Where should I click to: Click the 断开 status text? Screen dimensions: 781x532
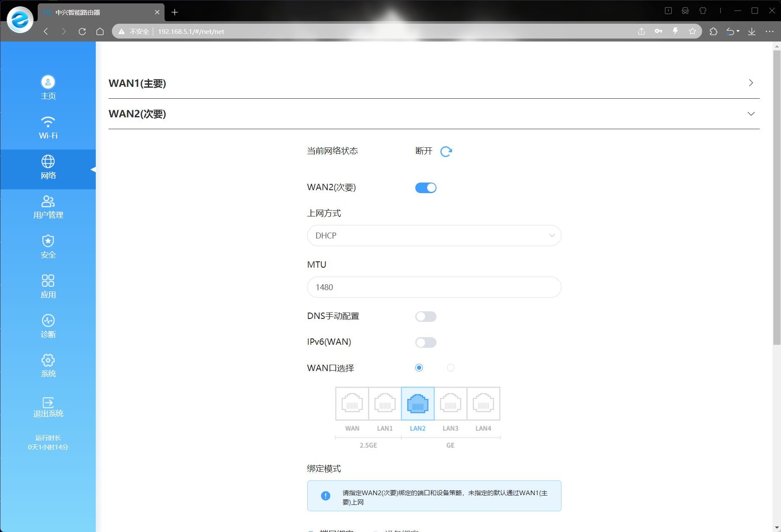click(x=424, y=151)
